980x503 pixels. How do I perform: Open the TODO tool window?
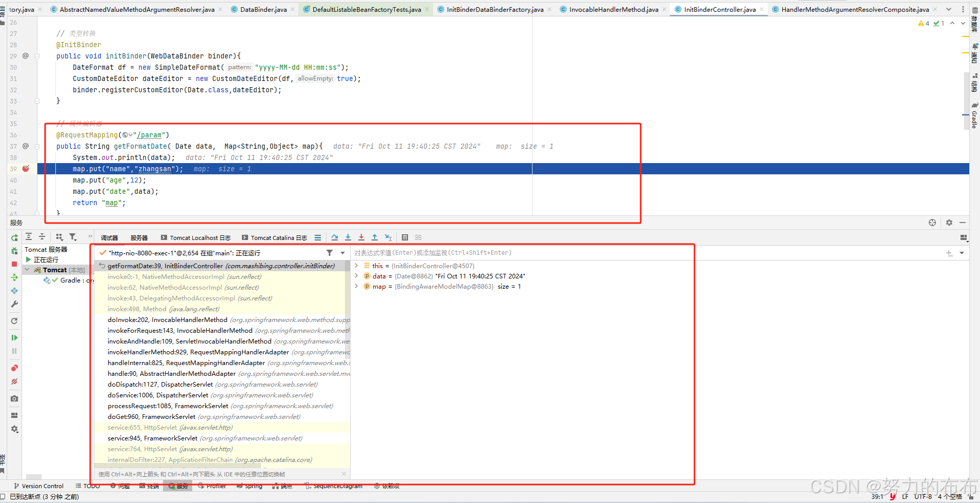[x=88, y=486]
